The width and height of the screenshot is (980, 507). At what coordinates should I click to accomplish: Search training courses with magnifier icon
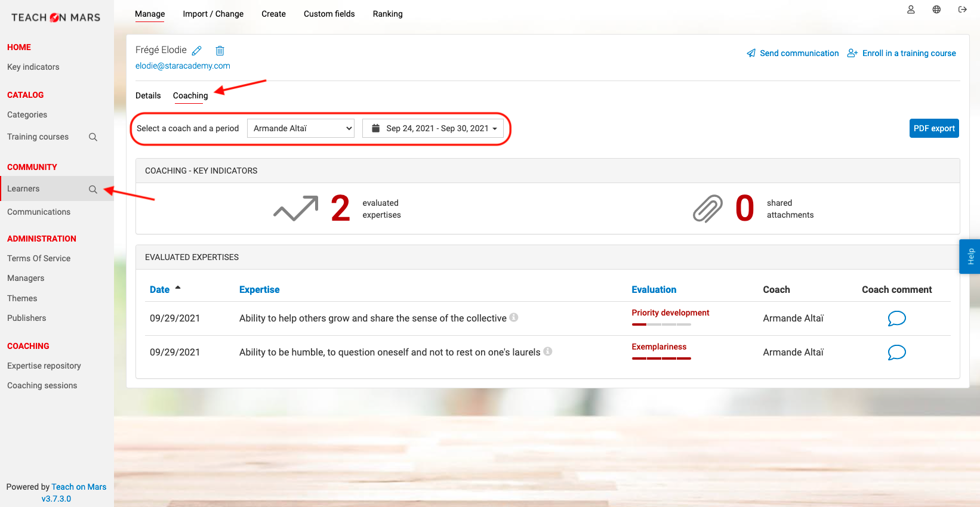coord(93,137)
